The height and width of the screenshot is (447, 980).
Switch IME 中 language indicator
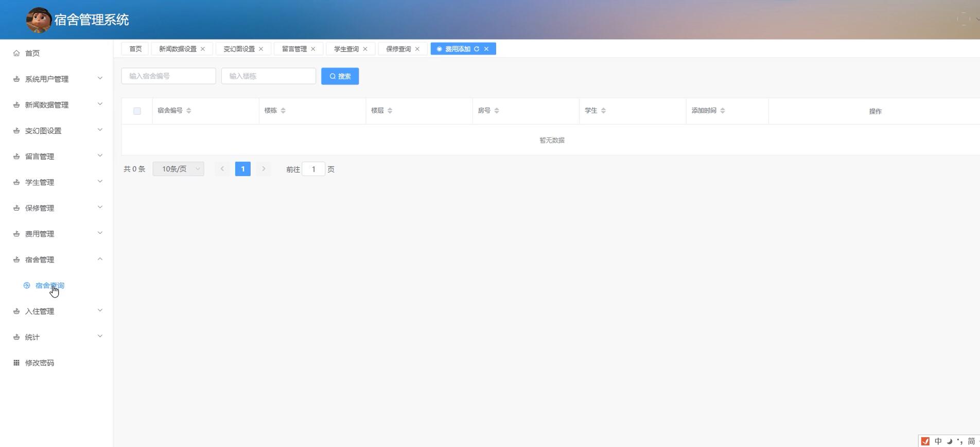click(x=938, y=441)
